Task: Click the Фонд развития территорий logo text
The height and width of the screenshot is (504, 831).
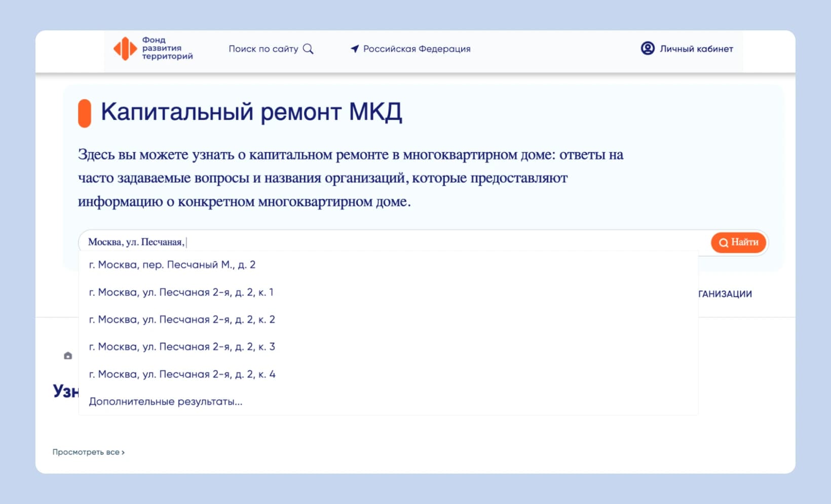Action: pyautogui.click(x=167, y=48)
